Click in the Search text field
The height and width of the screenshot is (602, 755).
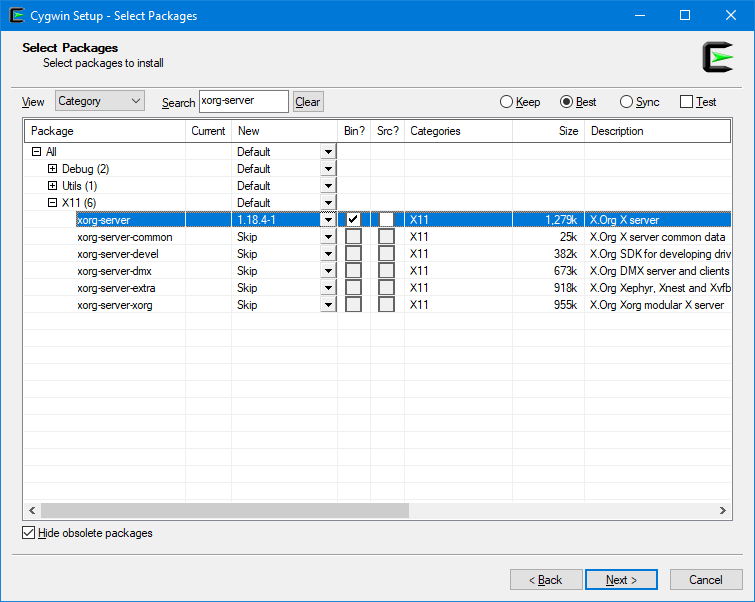click(243, 101)
